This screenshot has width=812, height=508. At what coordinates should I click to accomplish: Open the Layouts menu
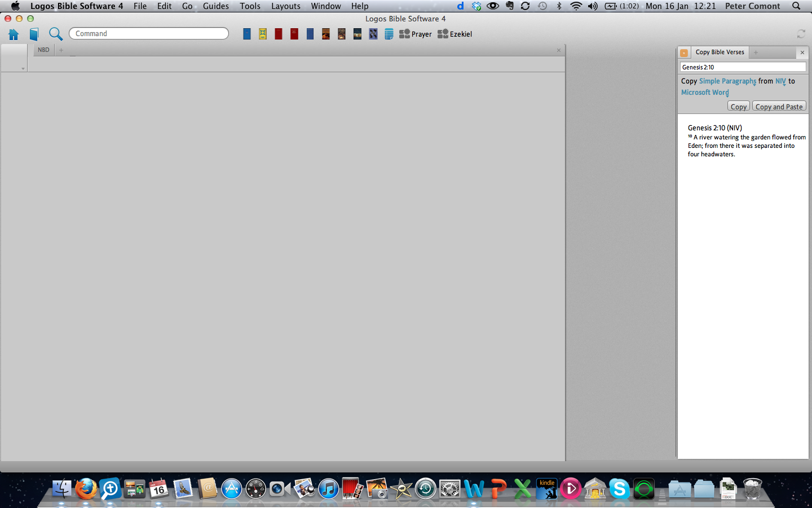(x=286, y=6)
